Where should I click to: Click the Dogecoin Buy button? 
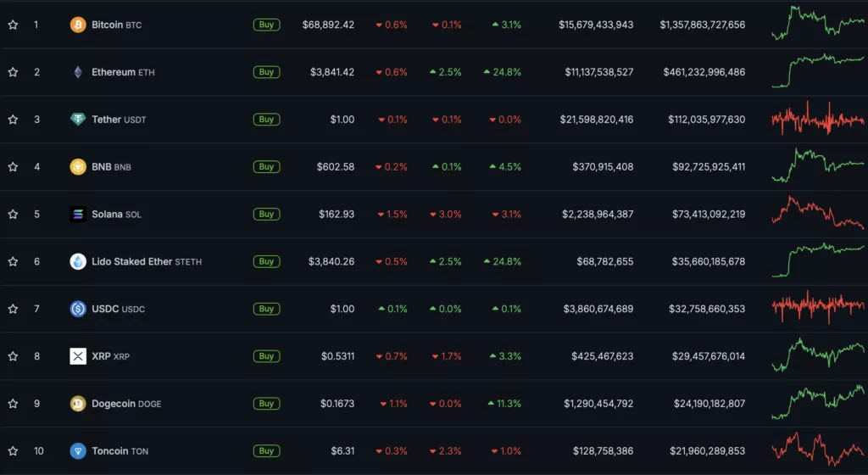tap(266, 404)
